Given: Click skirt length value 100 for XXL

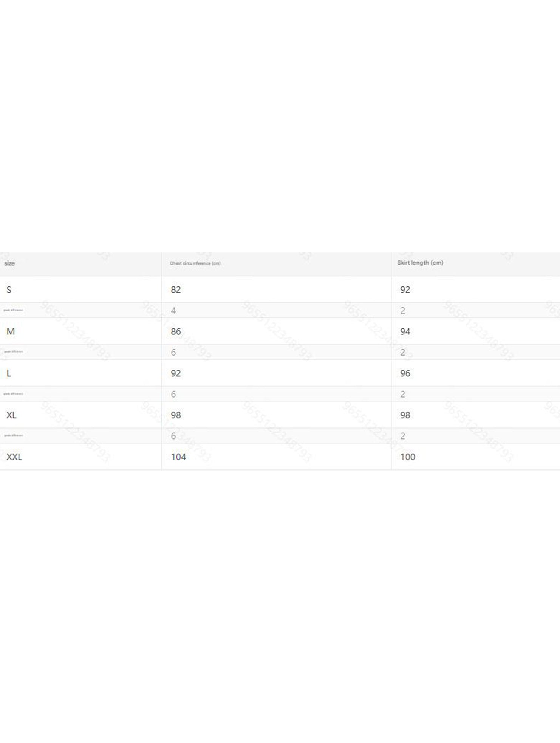Looking at the screenshot, I should (x=408, y=457).
